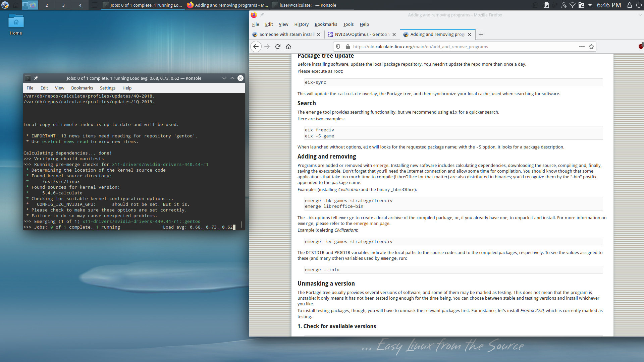Click the Konsole terminal scrollbar handle

[x=242, y=224]
